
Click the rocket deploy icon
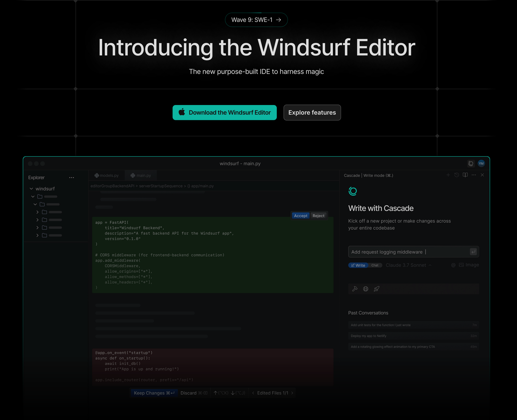tap(377, 289)
